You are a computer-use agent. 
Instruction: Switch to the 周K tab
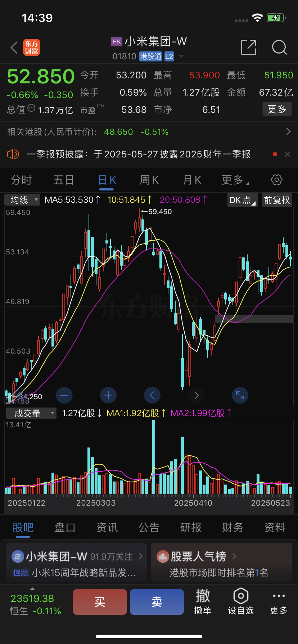[x=149, y=180]
